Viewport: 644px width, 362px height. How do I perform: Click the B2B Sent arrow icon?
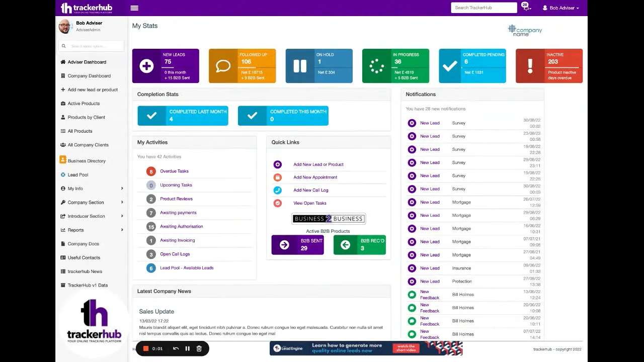point(284,245)
